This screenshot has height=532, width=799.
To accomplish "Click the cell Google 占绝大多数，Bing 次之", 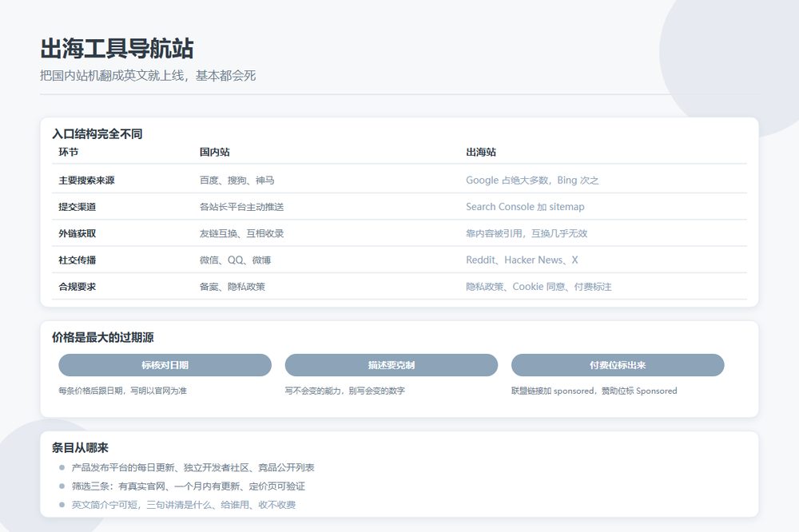I will coord(532,181).
